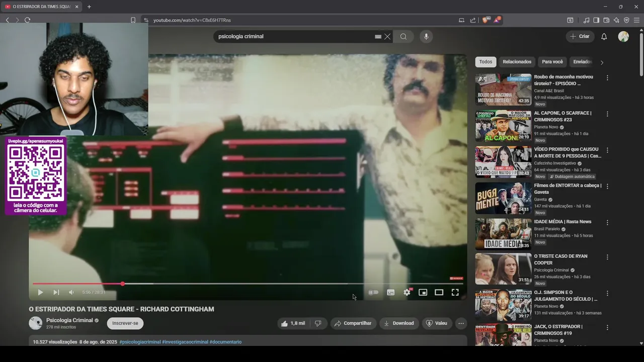Toggle the autoplay switch
The image size is (644, 362).
373,292
